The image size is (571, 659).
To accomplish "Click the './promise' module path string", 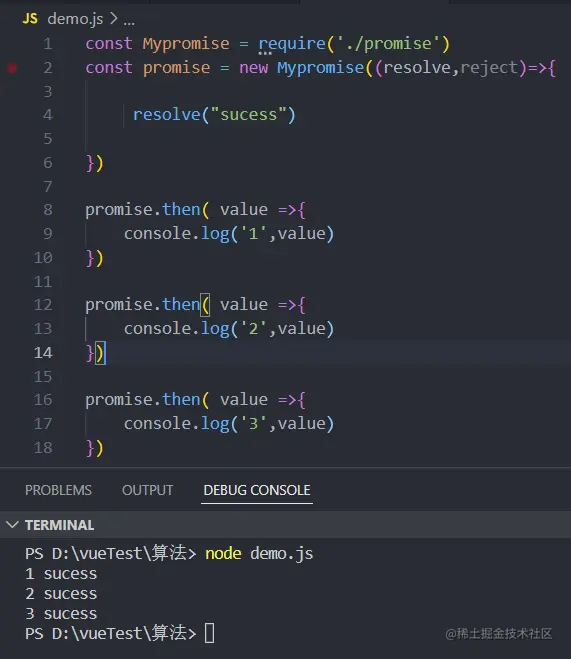I will point(389,44).
